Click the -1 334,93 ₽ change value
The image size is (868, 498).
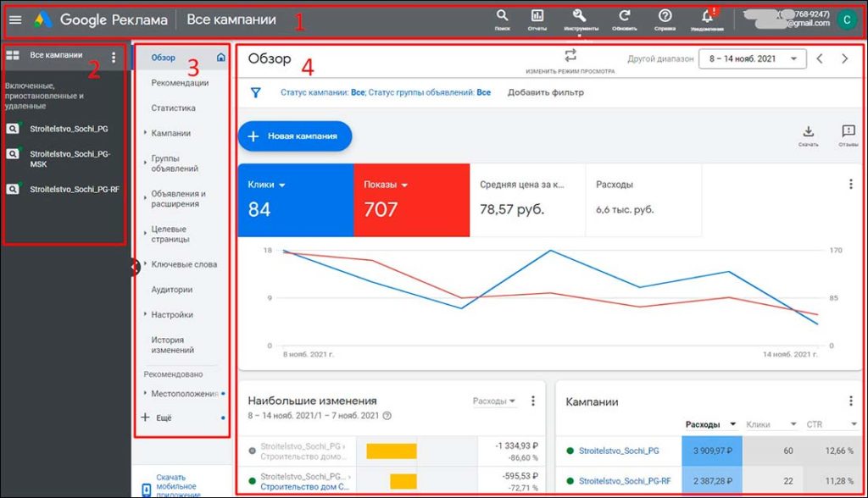tap(515, 445)
